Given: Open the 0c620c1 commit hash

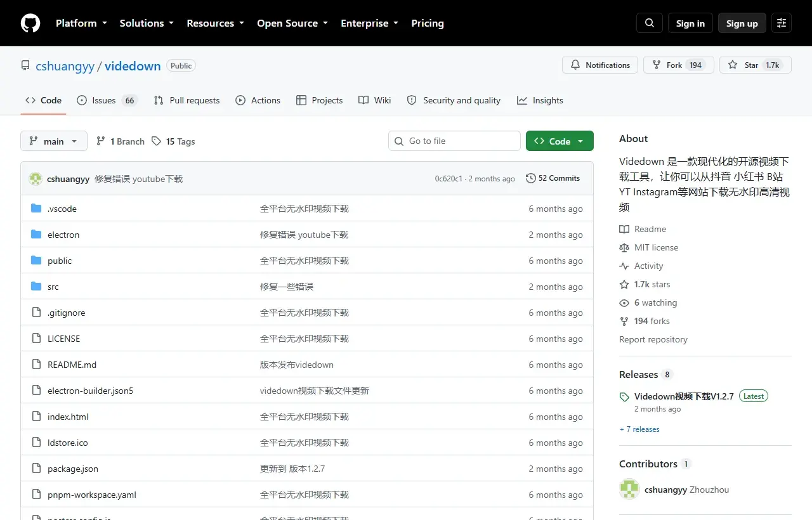Looking at the screenshot, I should click(x=449, y=179).
